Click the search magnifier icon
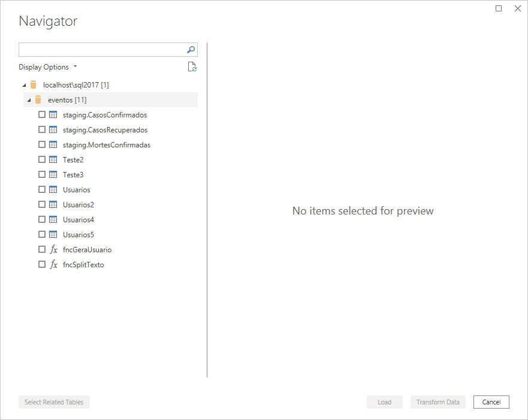The height and width of the screenshot is (420, 528). tap(191, 50)
